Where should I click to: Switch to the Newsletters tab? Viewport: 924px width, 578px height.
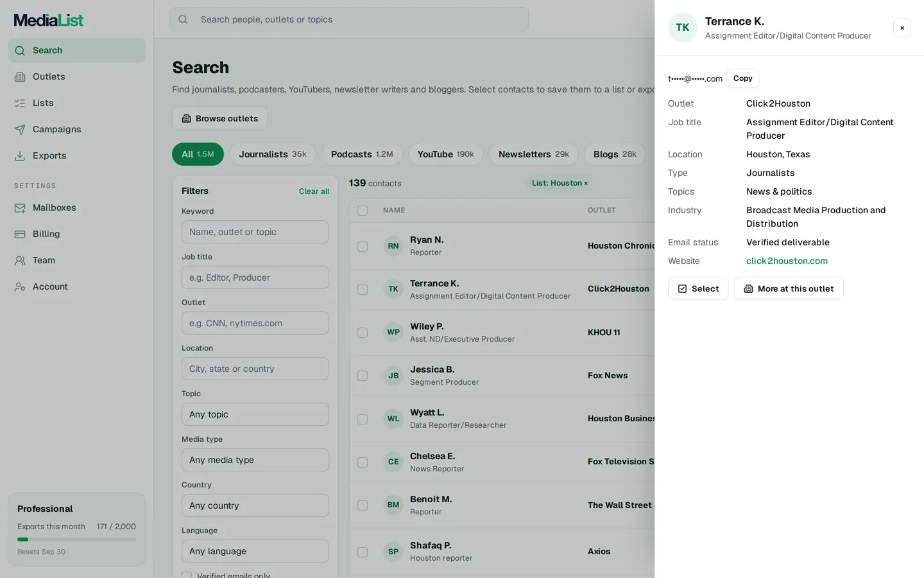click(534, 154)
